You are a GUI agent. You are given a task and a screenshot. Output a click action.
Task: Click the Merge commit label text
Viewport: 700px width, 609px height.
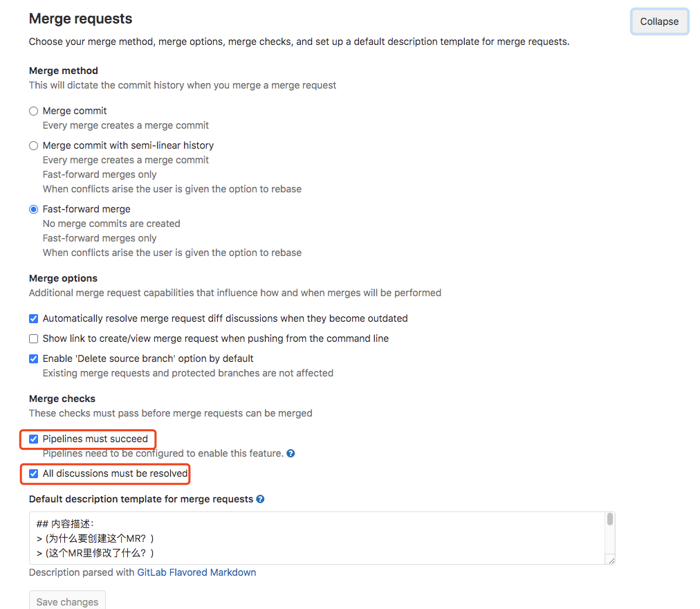click(75, 111)
